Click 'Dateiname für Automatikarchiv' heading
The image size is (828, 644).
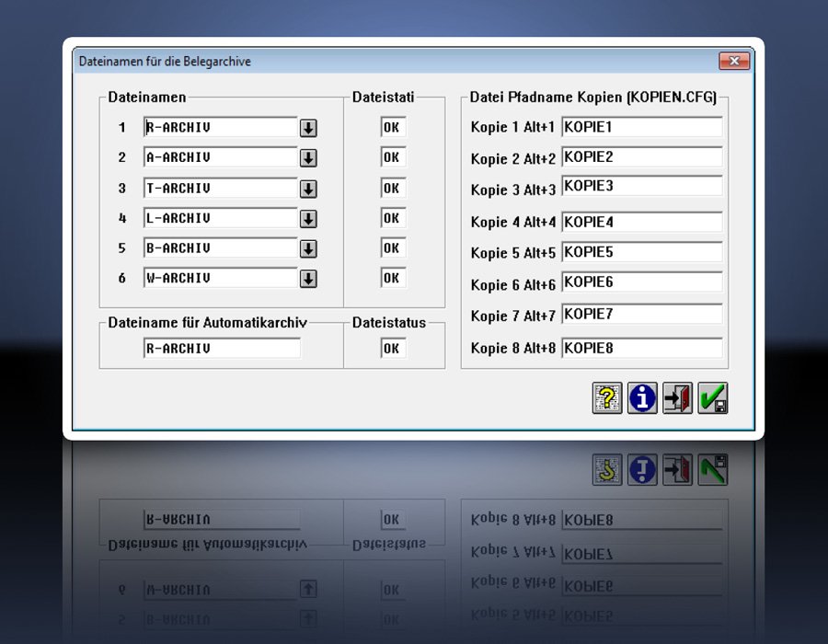click(208, 323)
